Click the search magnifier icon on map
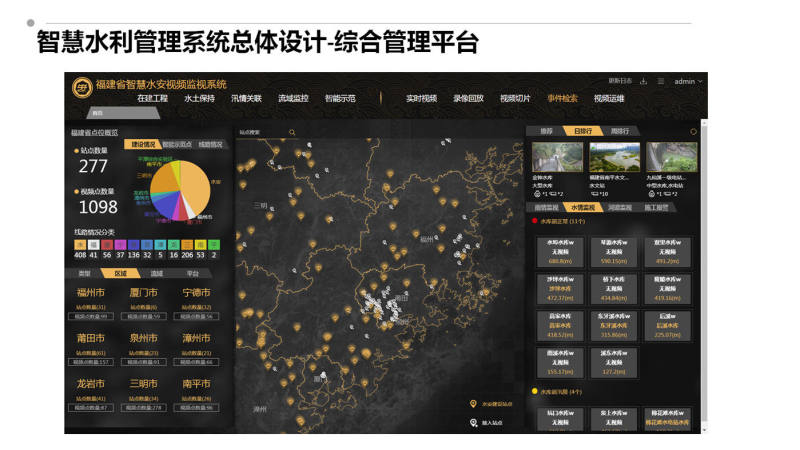This screenshot has width=800, height=450. point(292,131)
